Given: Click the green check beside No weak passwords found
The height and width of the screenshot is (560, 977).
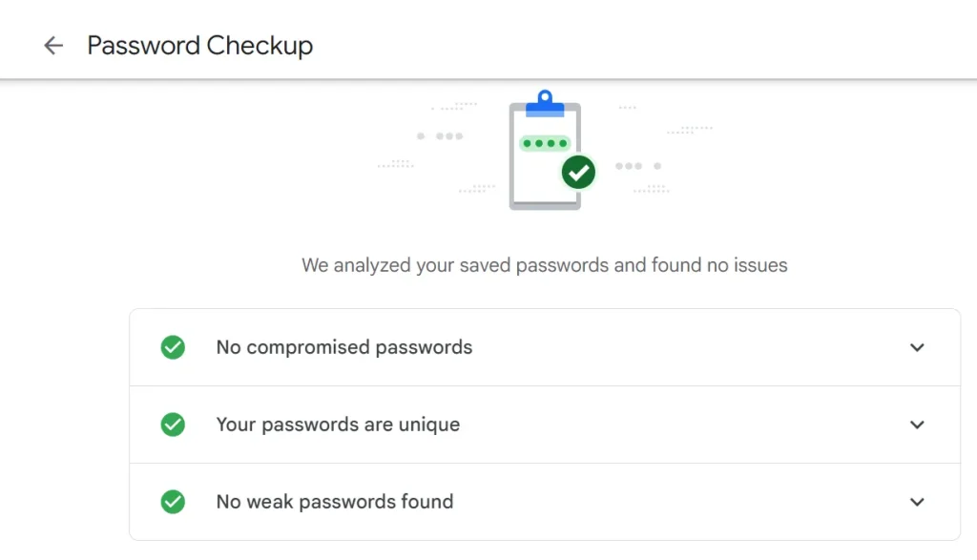Looking at the screenshot, I should pos(173,502).
